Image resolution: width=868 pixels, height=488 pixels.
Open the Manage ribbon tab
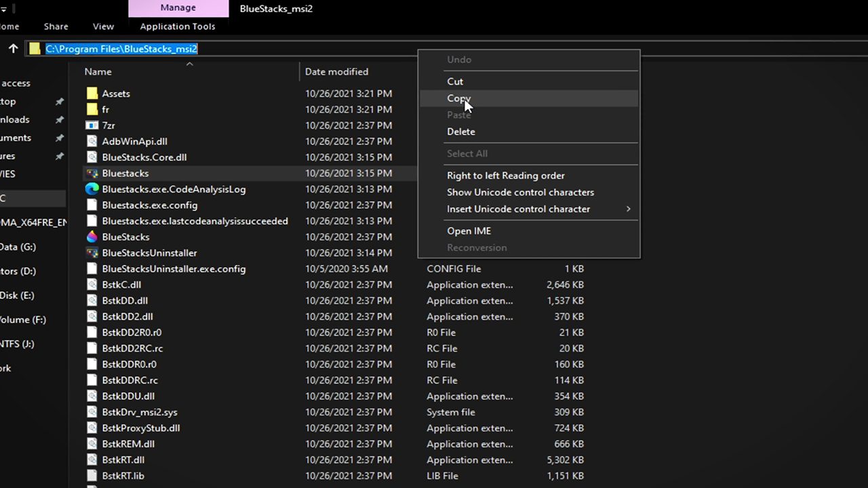coord(178,9)
